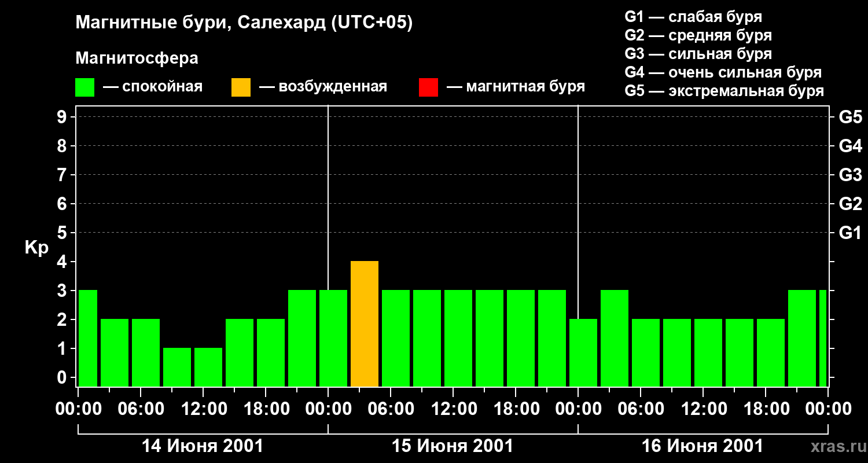
Task: Click the 'G2' label on the right axis
Action: pos(850,204)
